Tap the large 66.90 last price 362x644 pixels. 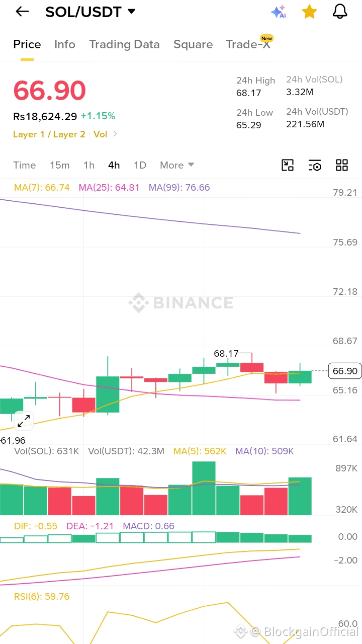pos(49,91)
